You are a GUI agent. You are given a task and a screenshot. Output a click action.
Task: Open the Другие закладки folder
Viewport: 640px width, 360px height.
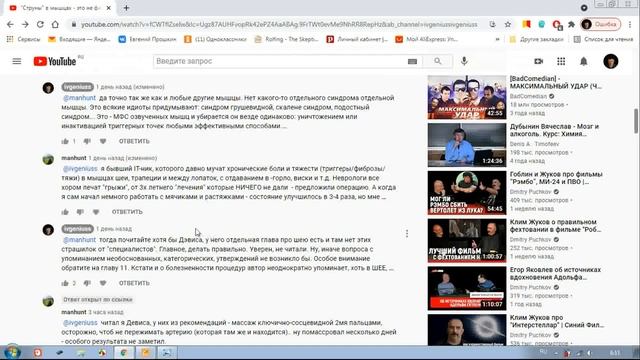click(536, 39)
